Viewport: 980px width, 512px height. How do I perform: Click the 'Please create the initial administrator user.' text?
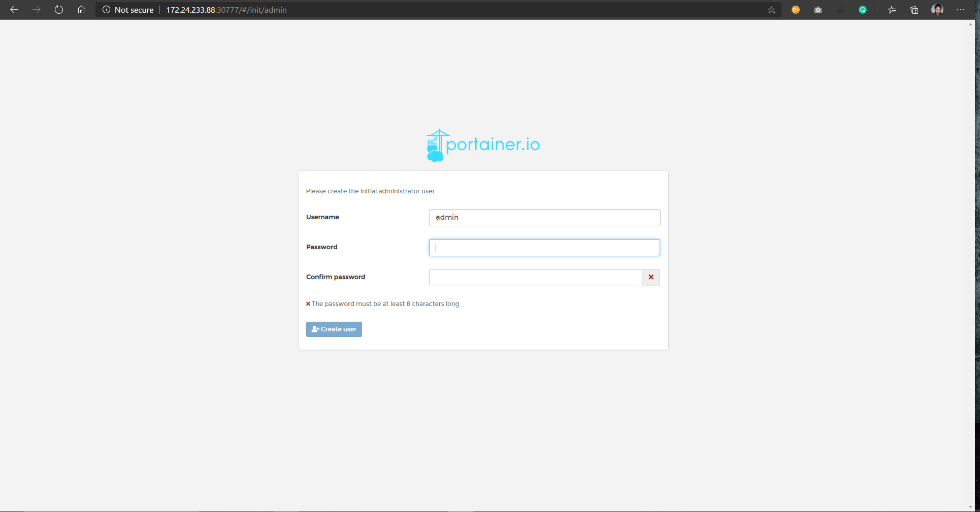(371, 191)
